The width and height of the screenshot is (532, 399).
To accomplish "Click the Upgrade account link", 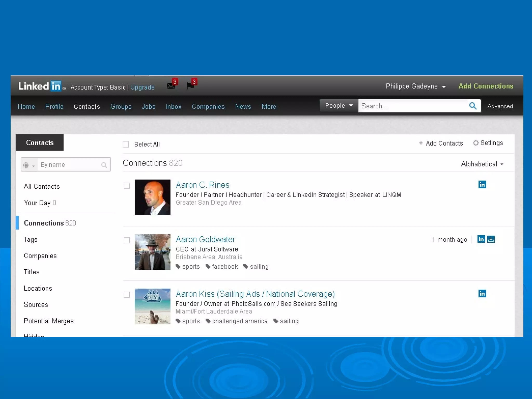I will point(142,87).
